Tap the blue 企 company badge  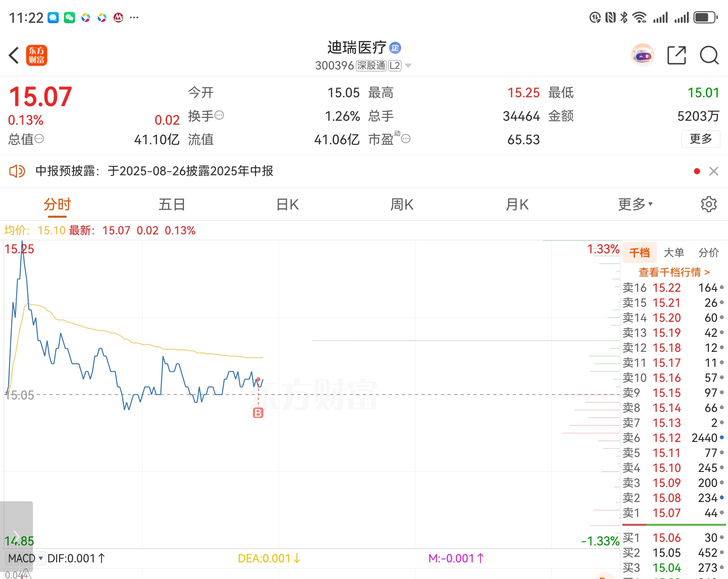coord(395,48)
